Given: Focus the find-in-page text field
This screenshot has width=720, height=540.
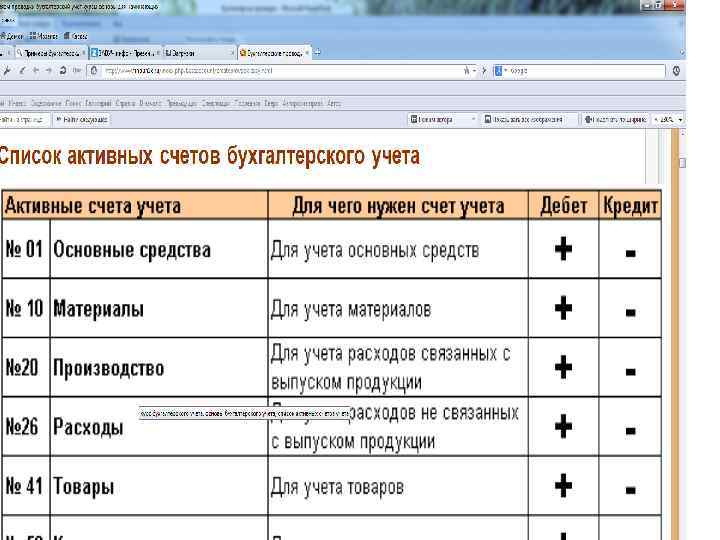Looking at the screenshot, I should pyautogui.click(x=24, y=119).
